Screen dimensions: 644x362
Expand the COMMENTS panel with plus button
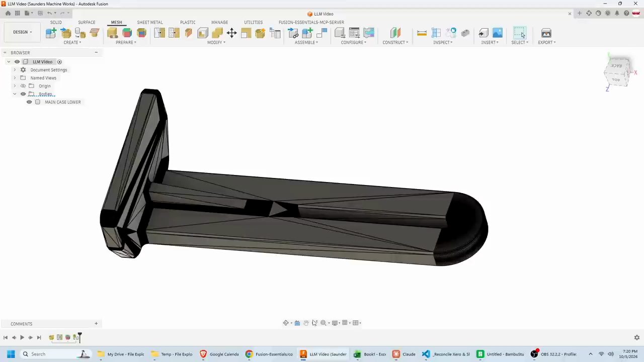(96, 324)
